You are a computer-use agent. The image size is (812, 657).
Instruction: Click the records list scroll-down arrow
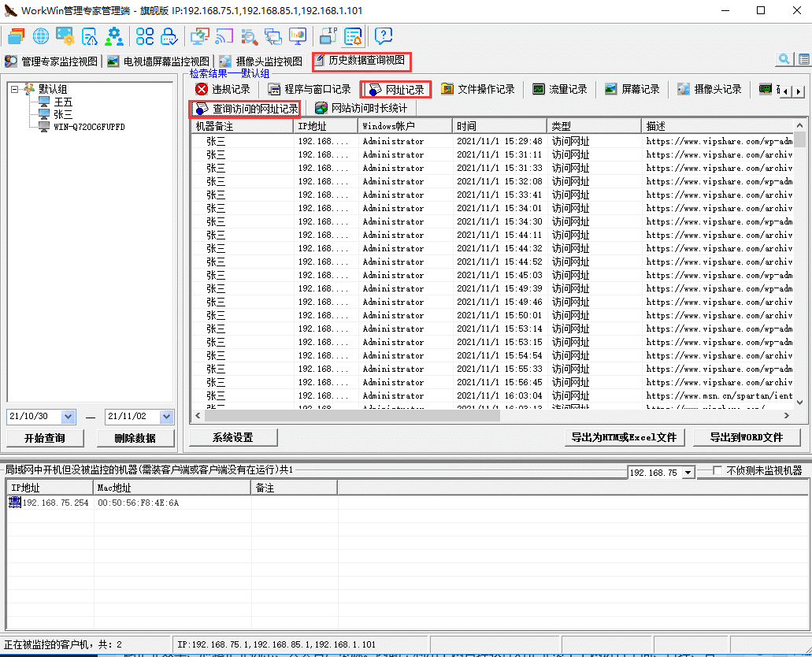click(x=799, y=403)
